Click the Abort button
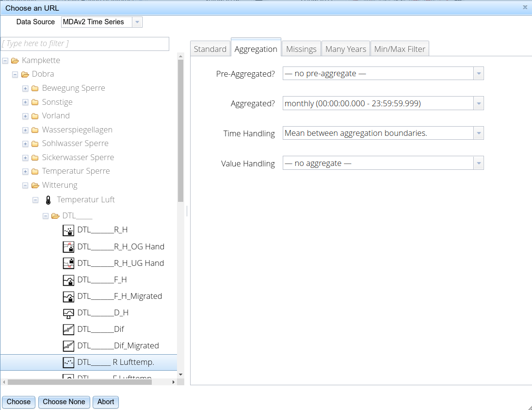The height and width of the screenshot is (410, 532). click(x=105, y=402)
